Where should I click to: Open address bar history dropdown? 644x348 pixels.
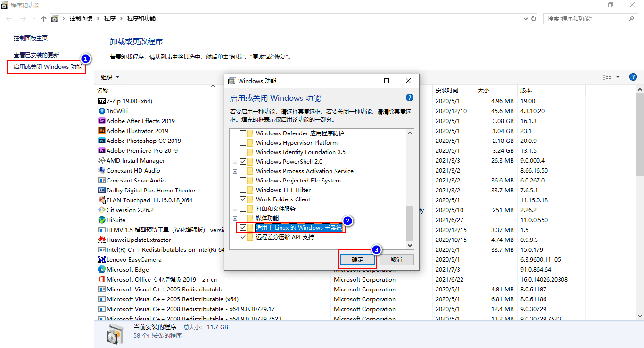526,18
